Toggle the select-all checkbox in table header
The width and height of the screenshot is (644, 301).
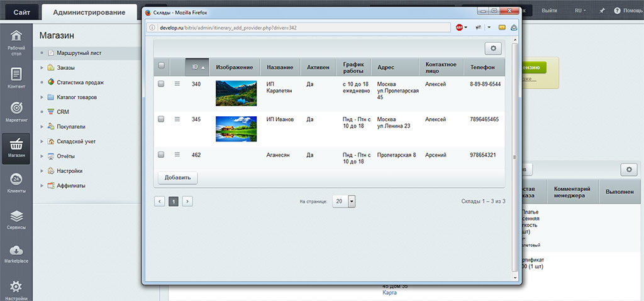coord(161,67)
